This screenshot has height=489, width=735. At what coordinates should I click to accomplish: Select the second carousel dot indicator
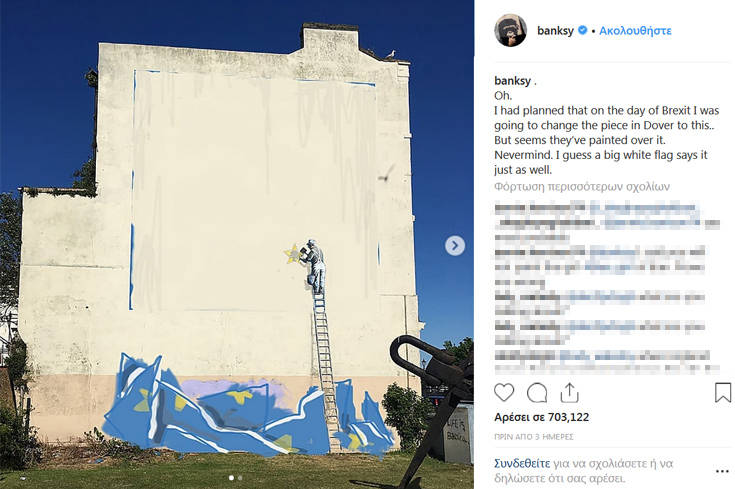coord(240,478)
